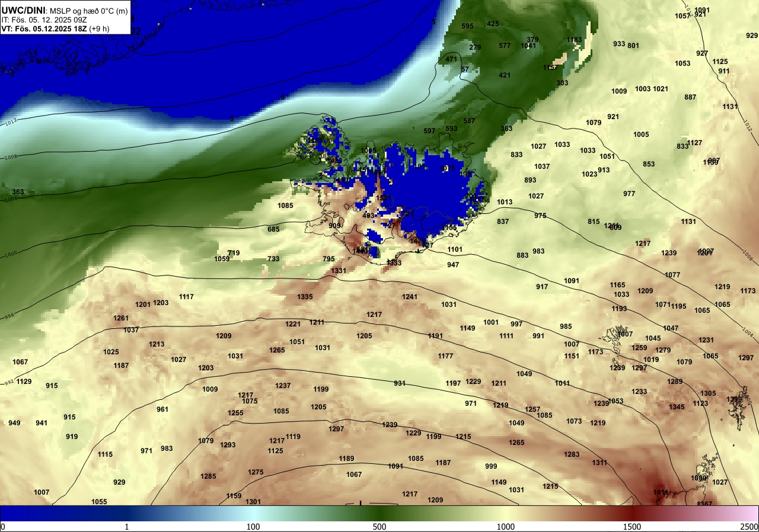759x532 pixels.
Task: Click the 595 height value
Action: coord(467,26)
